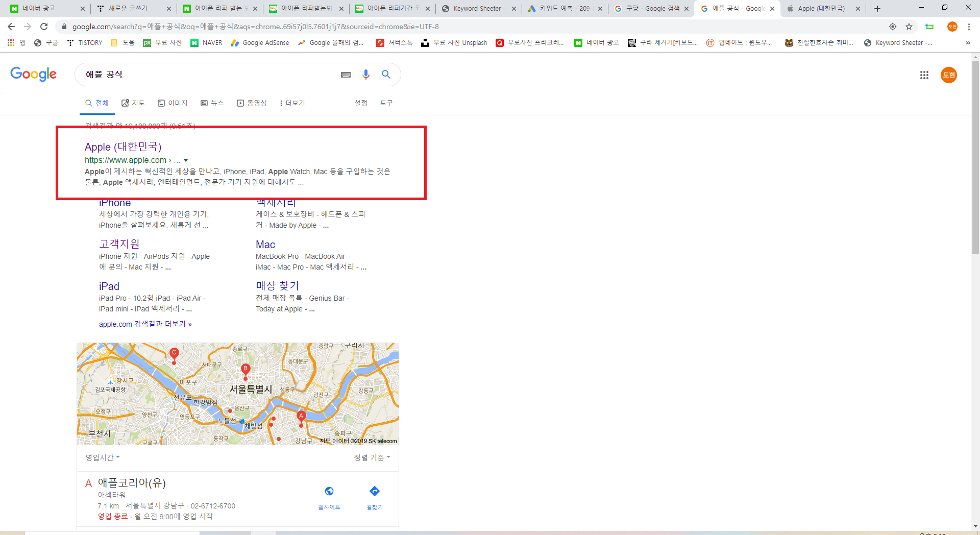Image resolution: width=980 pixels, height=535 pixels.
Task: Open the 고객지원 sitelink
Action: coord(119,244)
